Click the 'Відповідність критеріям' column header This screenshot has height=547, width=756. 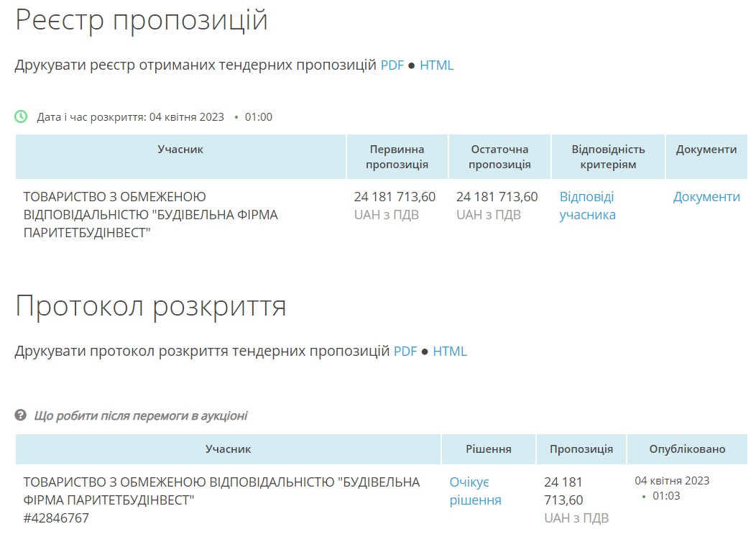(608, 157)
